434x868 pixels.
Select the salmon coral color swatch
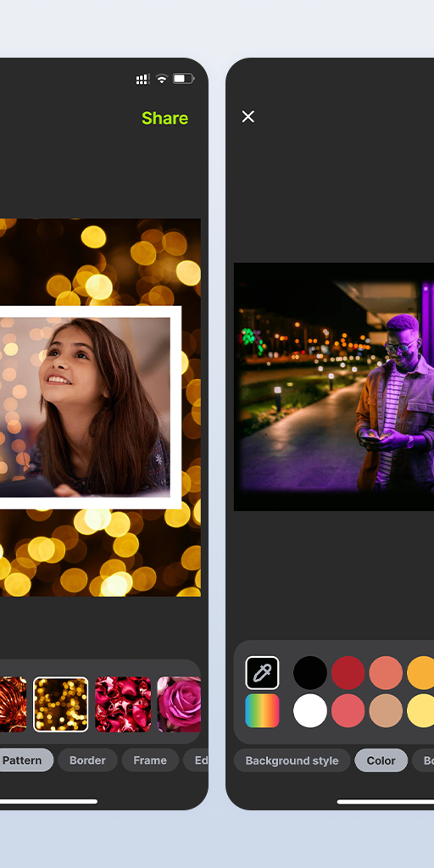click(x=386, y=673)
